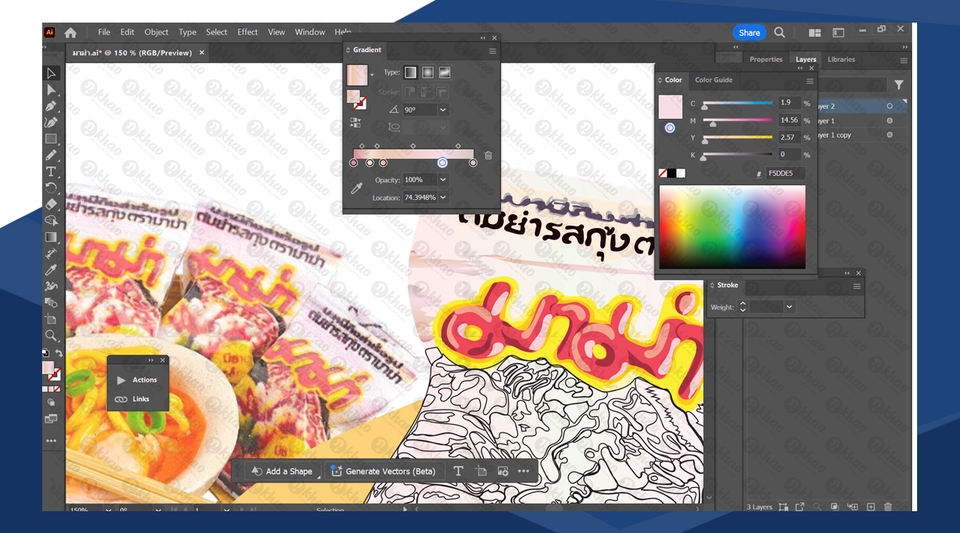This screenshot has width=960, height=533.
Task: Adjust the Cyan slider in Color panel
Action: [x=737, y=104]
